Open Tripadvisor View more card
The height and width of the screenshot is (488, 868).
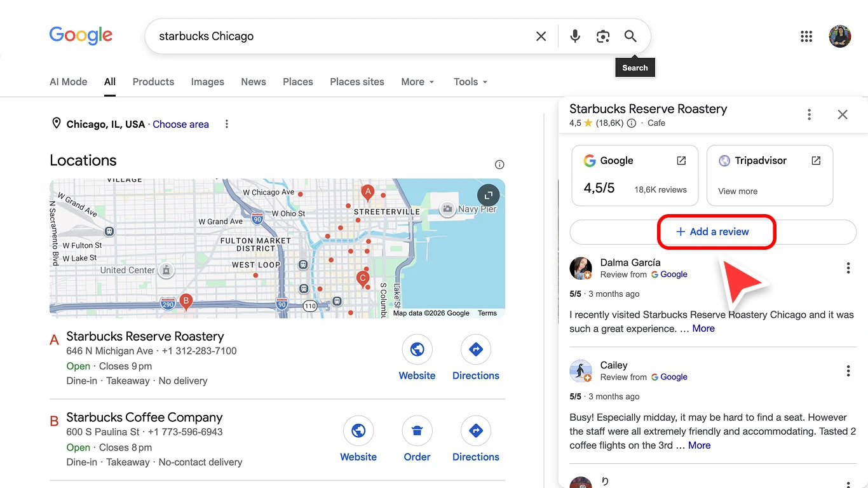(770, 175)
